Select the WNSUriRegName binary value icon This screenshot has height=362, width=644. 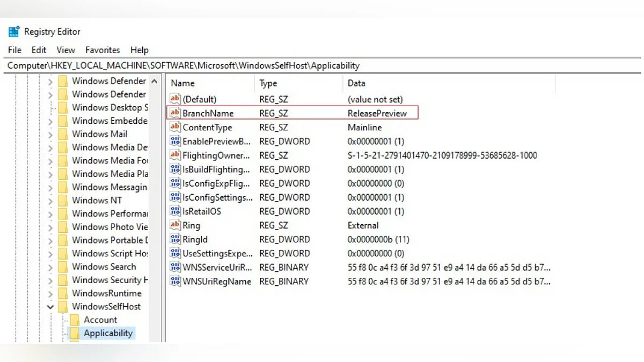tap(175, 281)
